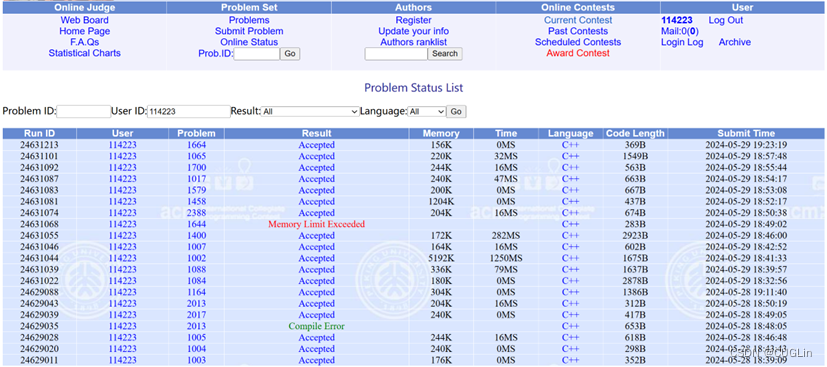827x367 pixels.
Task: Open problem 1003 link
Action: coord(196,360)
